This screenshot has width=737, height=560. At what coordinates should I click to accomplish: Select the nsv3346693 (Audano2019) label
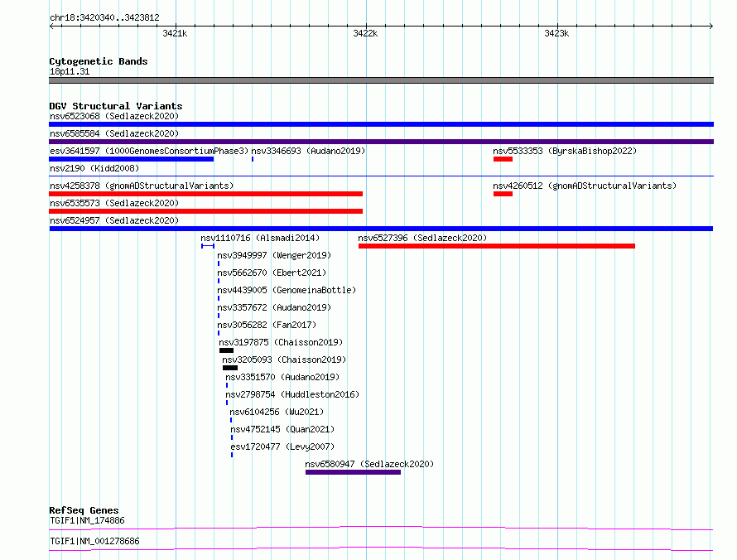pos(308,151)
